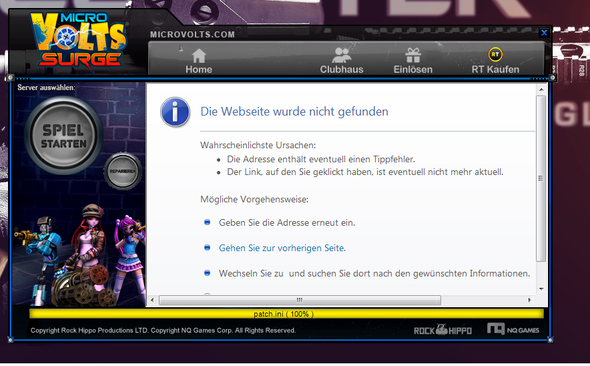Click the copyright notice text
590x366 pixels.
pyautogui.click(x=163, y=330)
